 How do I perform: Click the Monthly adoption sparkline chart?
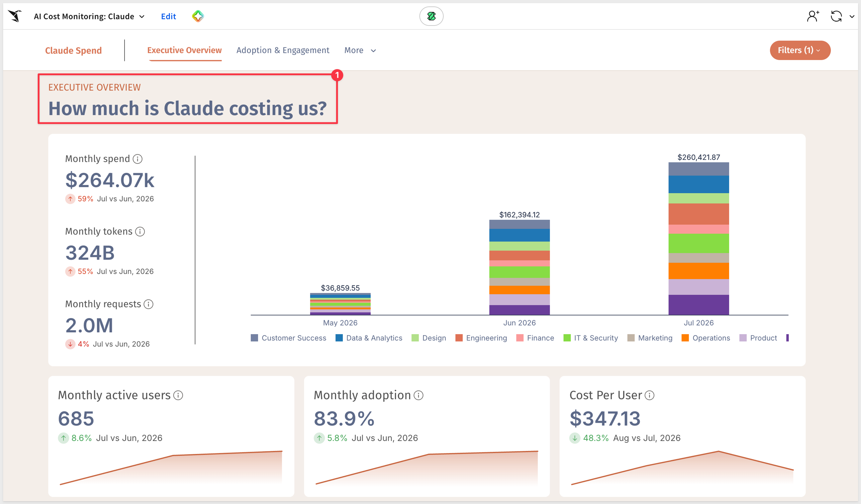click(427, 468)
